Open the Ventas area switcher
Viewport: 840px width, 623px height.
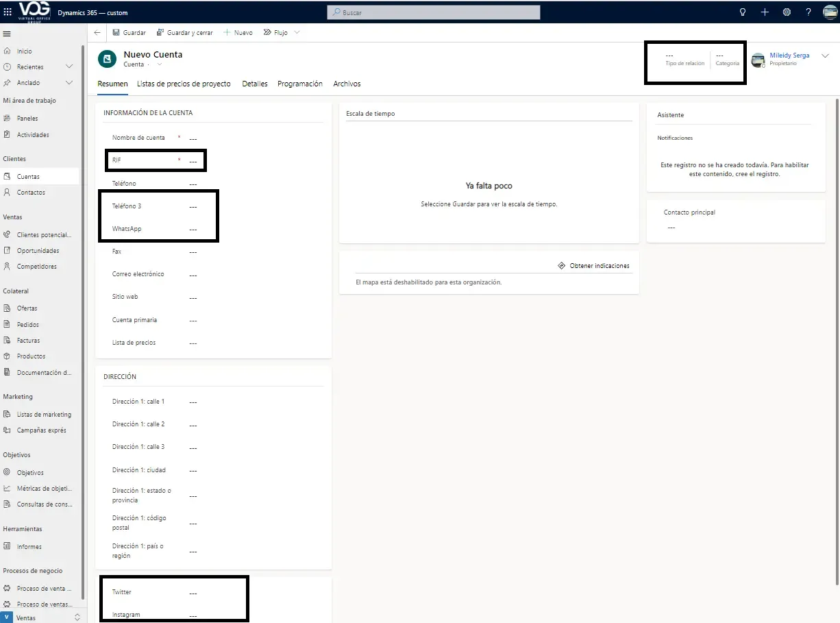pos(41,618)
